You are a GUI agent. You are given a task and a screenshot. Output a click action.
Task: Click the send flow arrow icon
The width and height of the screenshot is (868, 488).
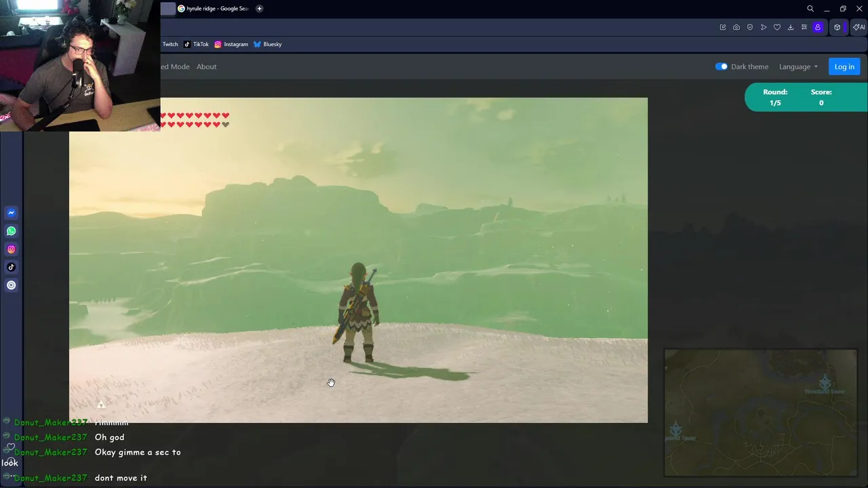(764, 27)
